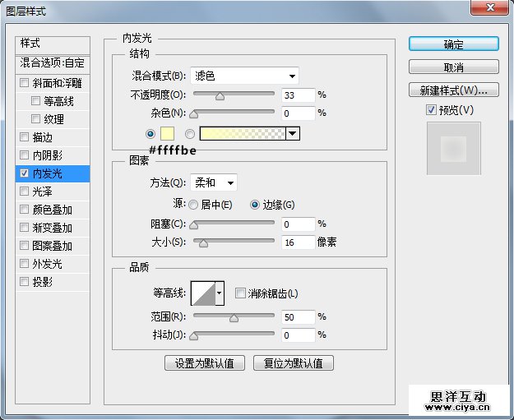Viewport: 514px width, 420px height.
Task: Check the 消除锯齿(L) option
Action: pos(240,293)
